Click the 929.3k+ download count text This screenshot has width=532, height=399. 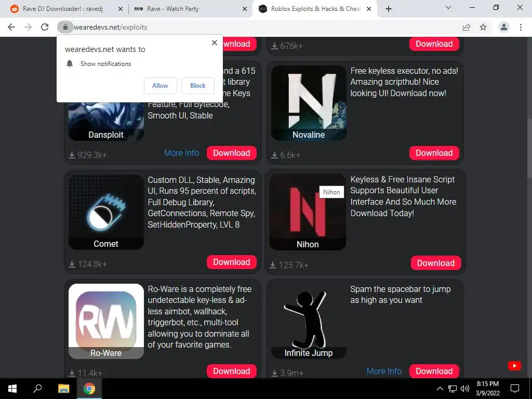(x=92, y=155)
